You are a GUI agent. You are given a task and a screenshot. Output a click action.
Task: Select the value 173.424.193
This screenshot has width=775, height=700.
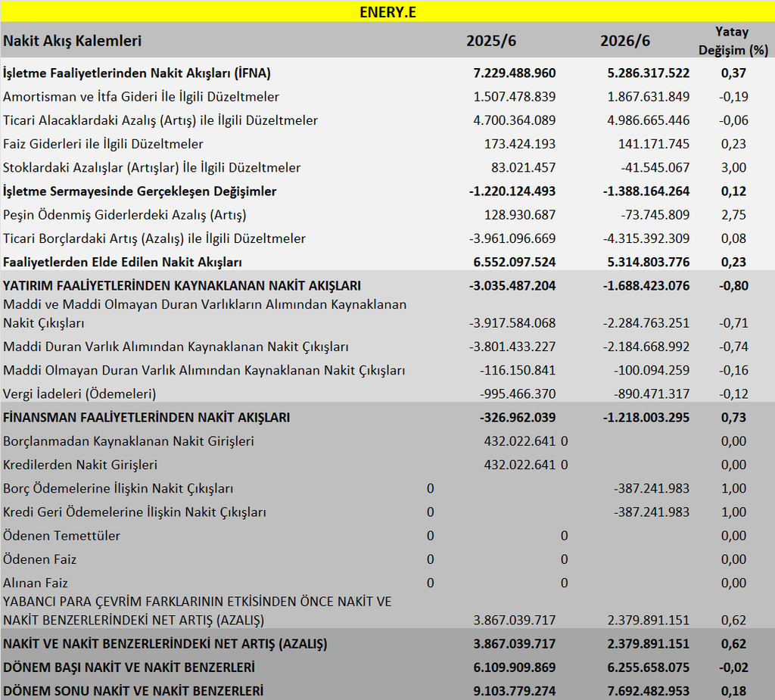click(x=519, y=145)
